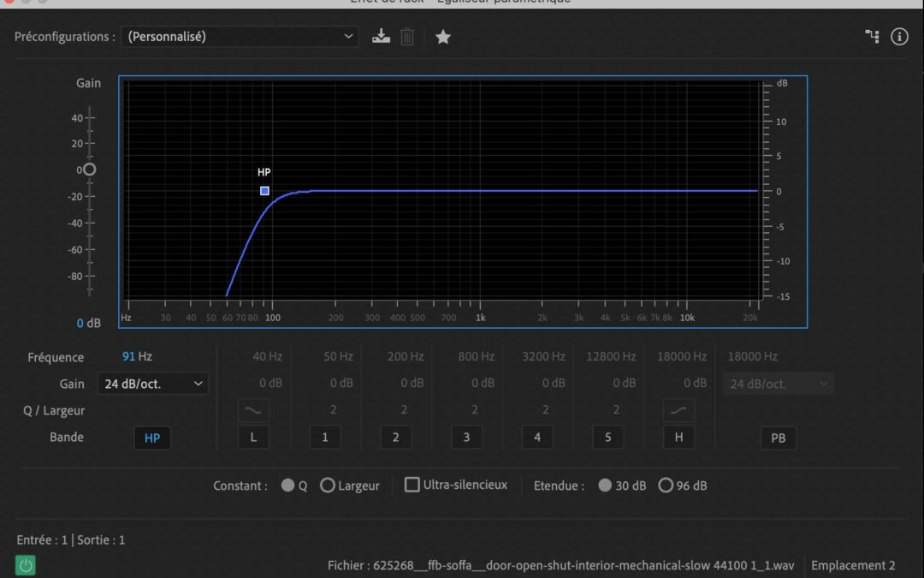Image resolution: width=924 pixels, height=578 pixels.
Task: Toggle the favorite star icon
Action: tap(443, 37)
